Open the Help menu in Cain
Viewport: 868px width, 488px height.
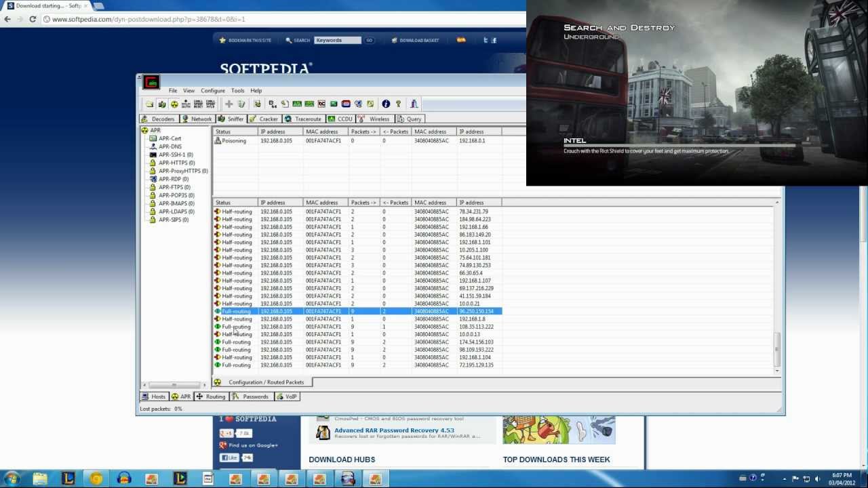(256, 90)
